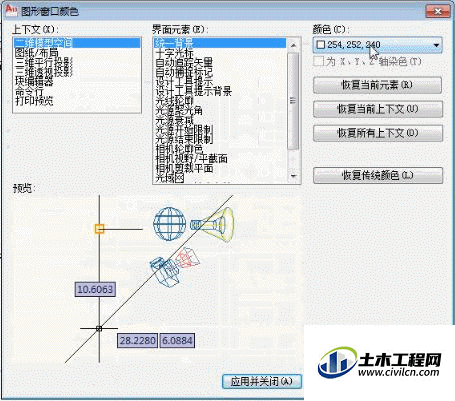Click the AutoCAD icon in title bar
The width and height of the screenshot is (455, 401).
click(x=11, y=10)
